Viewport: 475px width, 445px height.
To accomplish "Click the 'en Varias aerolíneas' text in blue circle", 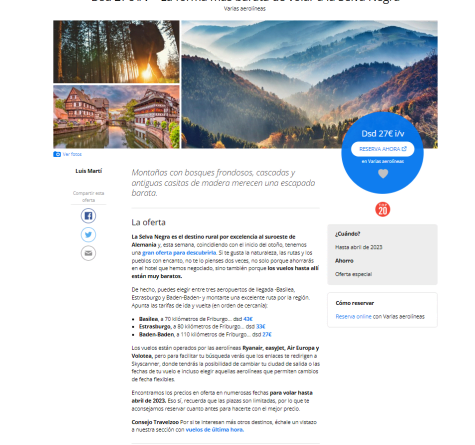I will pos(383,161).
